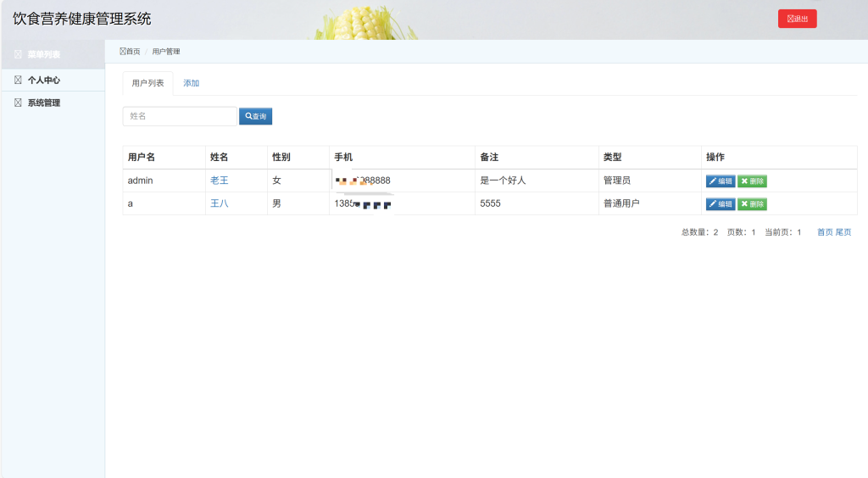This screenshot has width=868, height=478.
Task: Switch to the 添加 tab
Action: click(191, 83)
